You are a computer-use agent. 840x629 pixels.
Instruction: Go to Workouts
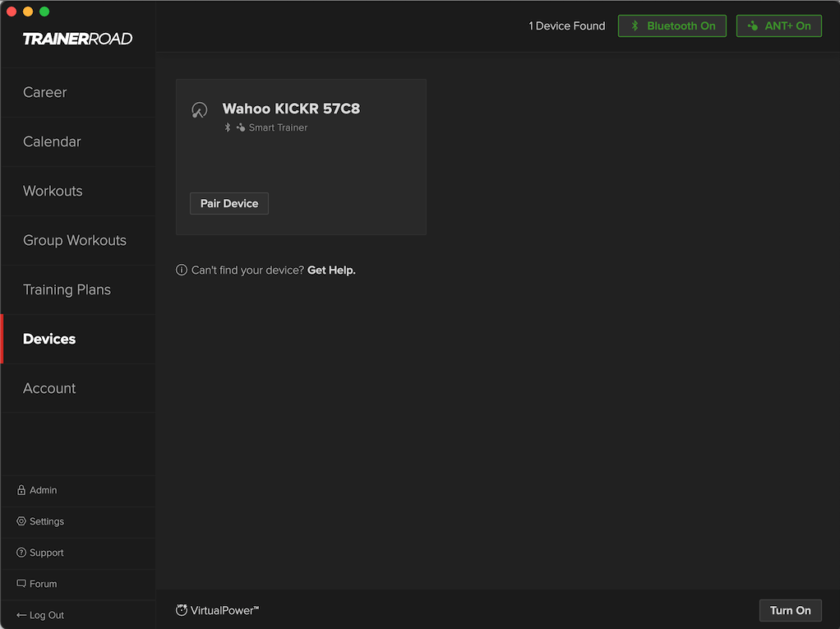pos(78,191)
